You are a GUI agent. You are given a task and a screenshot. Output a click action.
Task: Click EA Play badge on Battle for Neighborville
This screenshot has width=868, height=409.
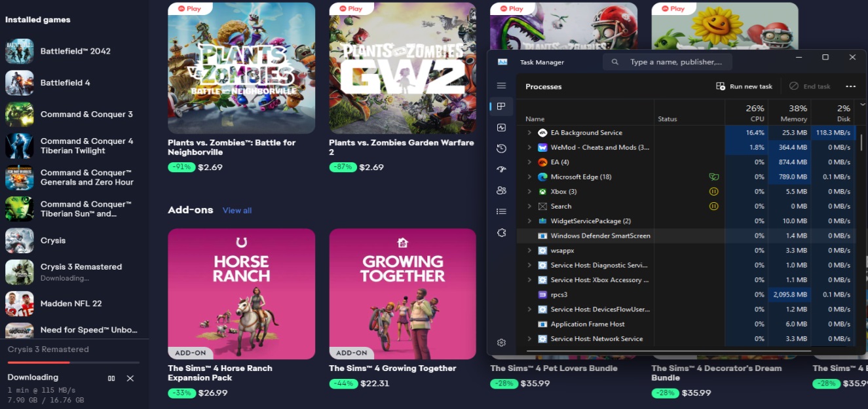pyautogui.click(x=190, y=9)
